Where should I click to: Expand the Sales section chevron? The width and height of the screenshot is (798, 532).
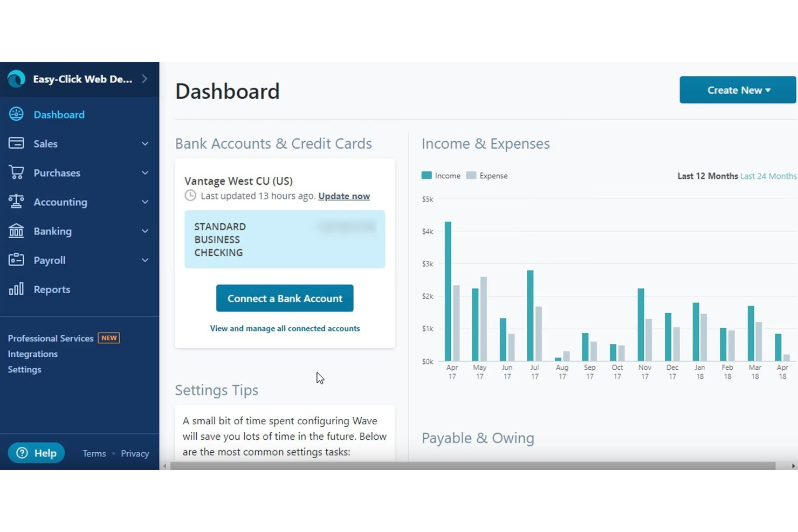point(145,143)
